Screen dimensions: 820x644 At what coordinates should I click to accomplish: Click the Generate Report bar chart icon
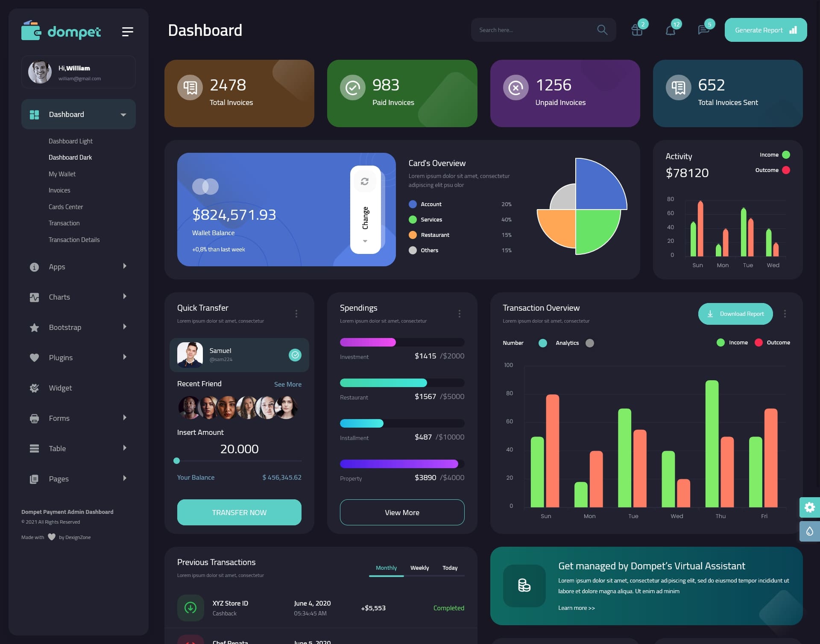793,29
